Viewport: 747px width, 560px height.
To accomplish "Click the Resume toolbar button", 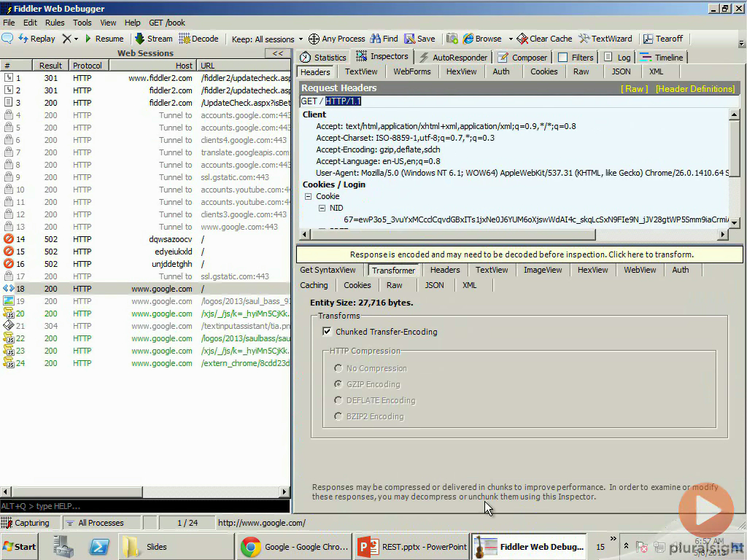I will pyautogui.click(x=104, y=39).
